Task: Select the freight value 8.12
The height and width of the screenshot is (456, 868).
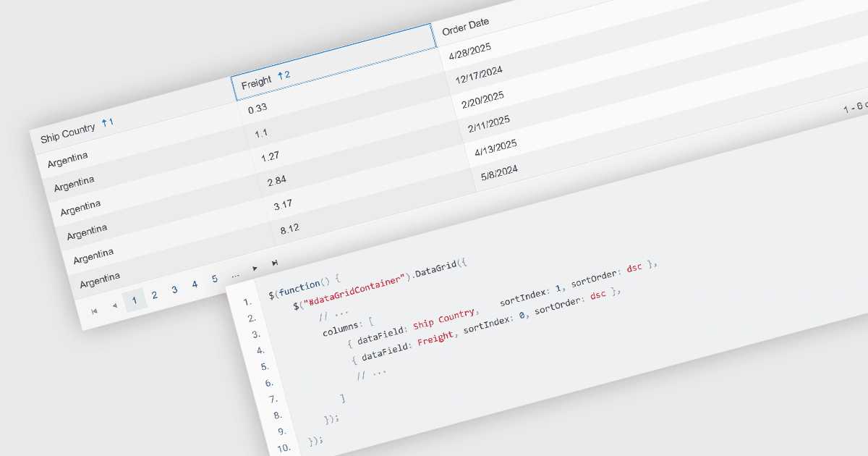Action: tap(289, 229)
